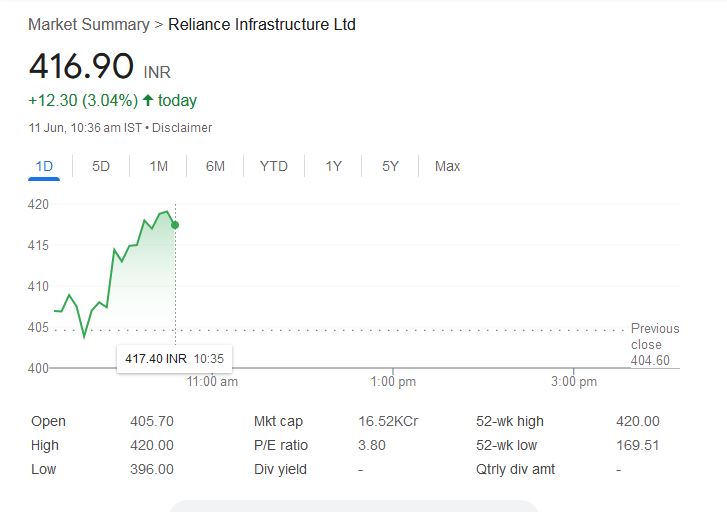The image size is (727, 512).
Task: Select the Max range tab
Action: (447, 166)
